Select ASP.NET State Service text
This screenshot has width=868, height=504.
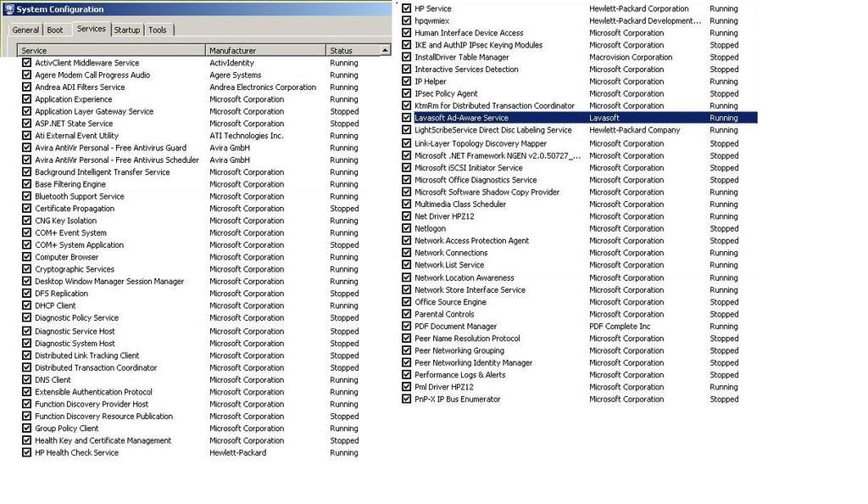click(74, 124)
